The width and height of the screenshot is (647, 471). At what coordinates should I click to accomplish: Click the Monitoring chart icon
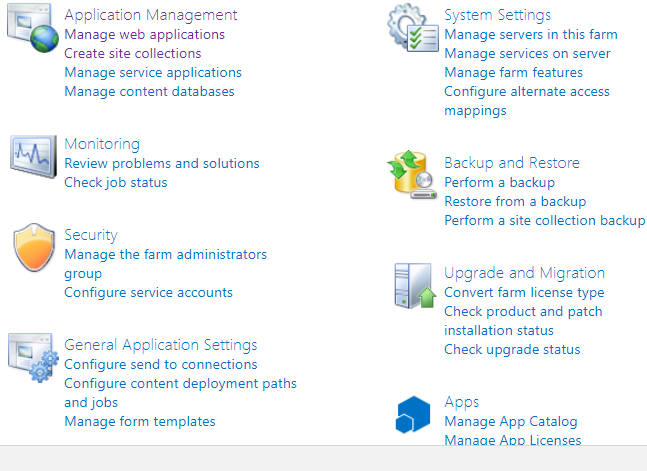click(33, 155)
